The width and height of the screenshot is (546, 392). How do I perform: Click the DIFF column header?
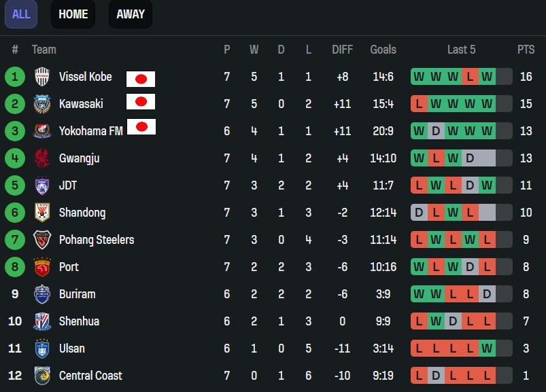tap(342, 50)
